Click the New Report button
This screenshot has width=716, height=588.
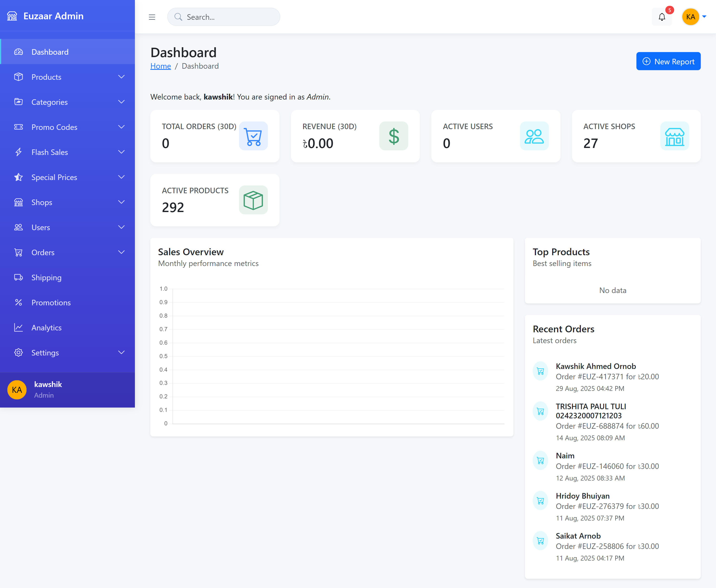click(x=668, y=61)
